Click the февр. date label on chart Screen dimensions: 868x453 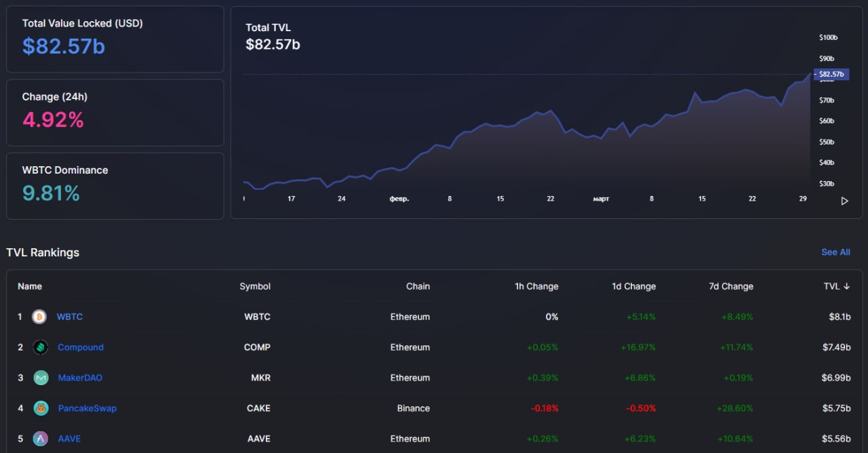[x=399, y=199]
